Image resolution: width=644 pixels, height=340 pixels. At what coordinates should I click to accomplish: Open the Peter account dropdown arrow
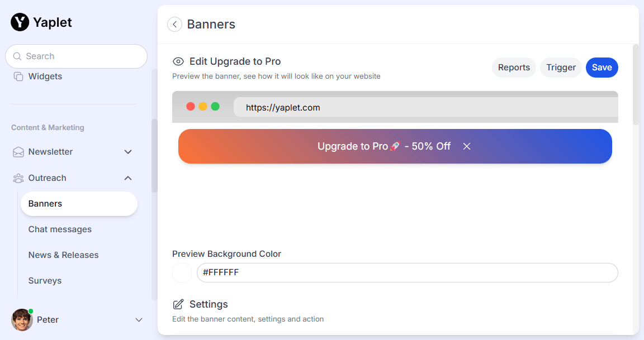(139, 320)
